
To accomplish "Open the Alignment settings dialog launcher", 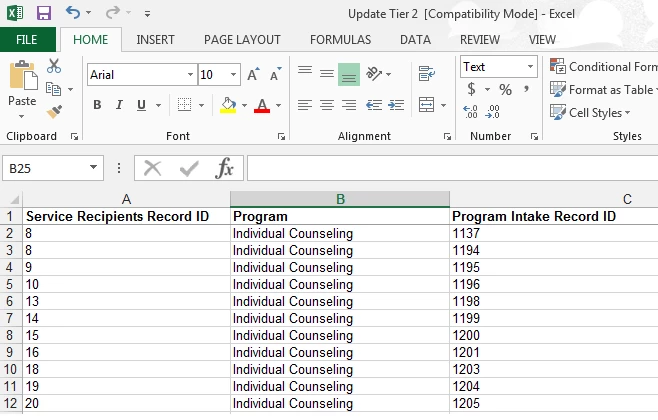I will pos(447,136).
